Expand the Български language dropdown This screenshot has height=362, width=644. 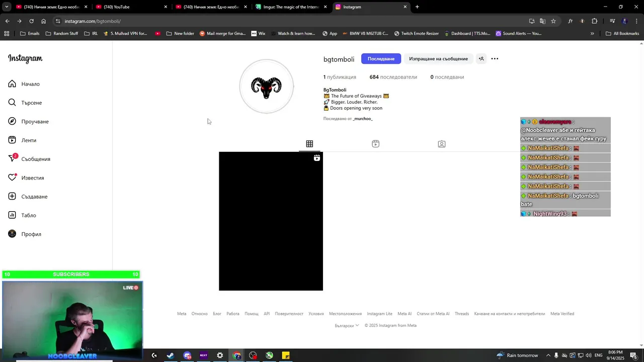click(x=347, y=325)
